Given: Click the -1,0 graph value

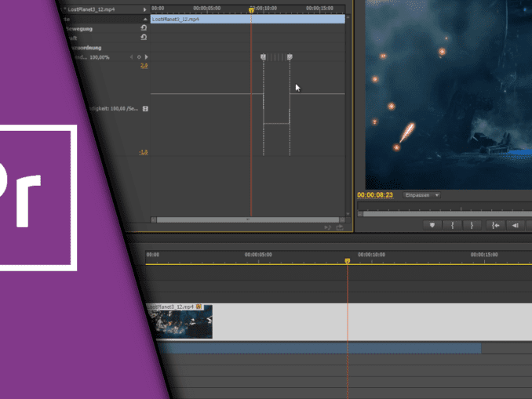Looking at the screenshot, I should pos(144,152).
